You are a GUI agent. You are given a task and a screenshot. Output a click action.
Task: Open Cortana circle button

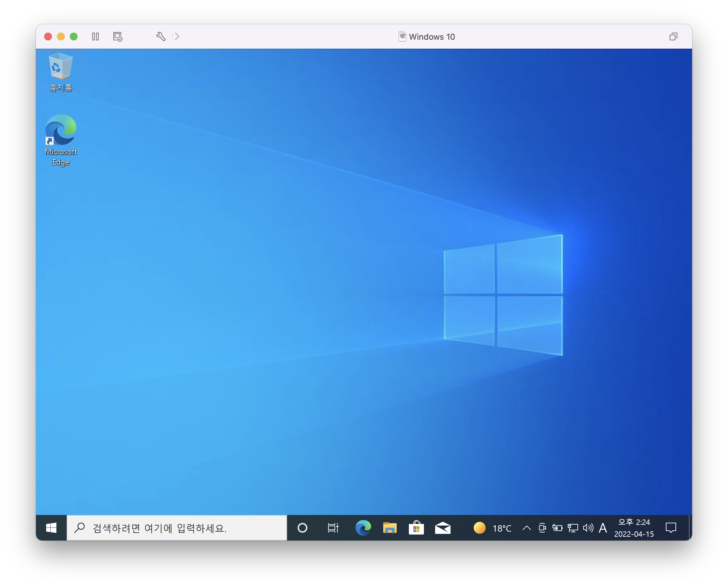point(302,528)
